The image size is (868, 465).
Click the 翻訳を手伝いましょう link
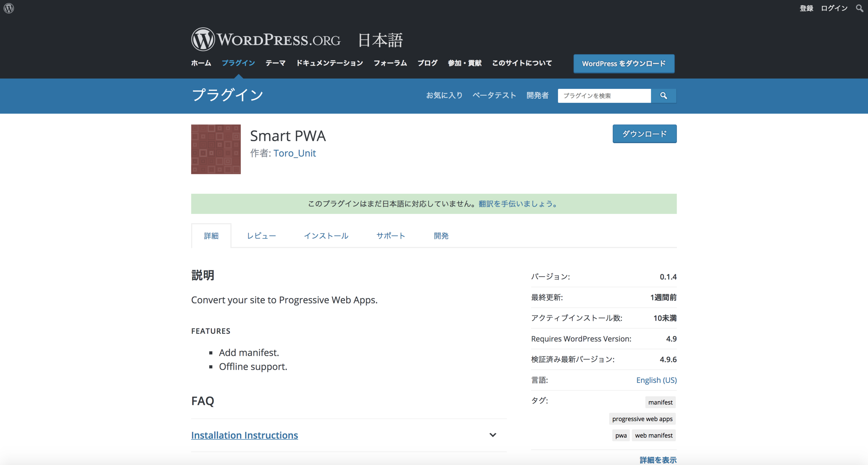[x=517, y=204]
